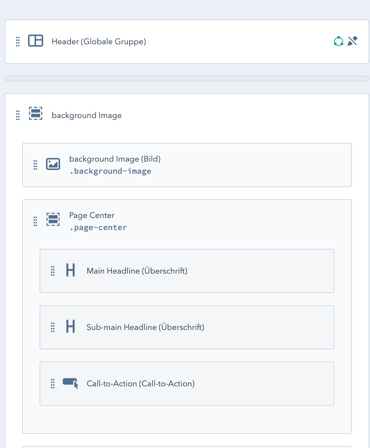Viewport: 370px width, 448px height.
Task: Click the .page-center class name
Action: coord(98,227)
